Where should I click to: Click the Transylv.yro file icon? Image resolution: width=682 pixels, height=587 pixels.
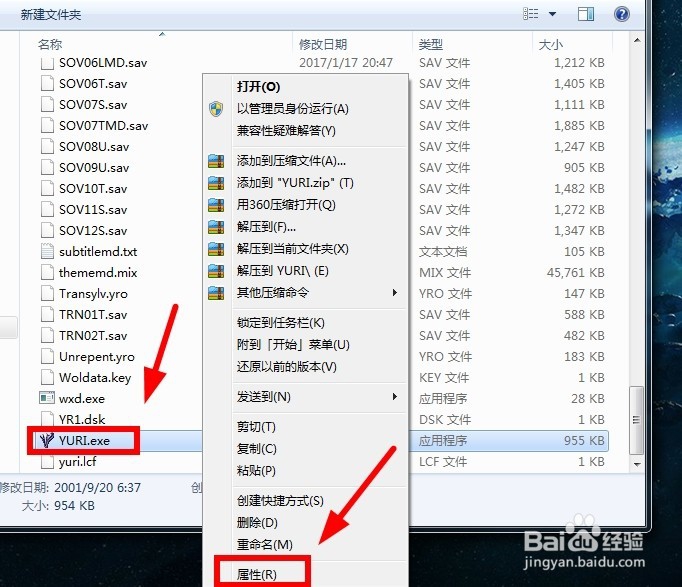[x=47, y=293]
